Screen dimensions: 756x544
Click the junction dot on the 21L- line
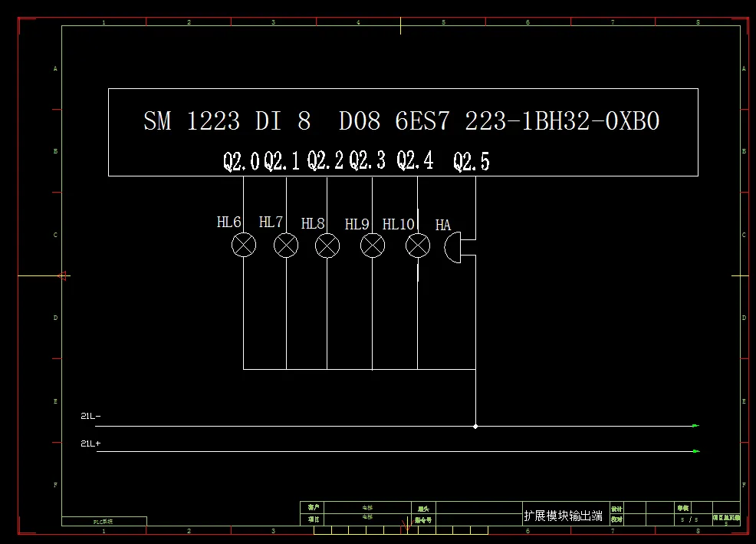475,426
